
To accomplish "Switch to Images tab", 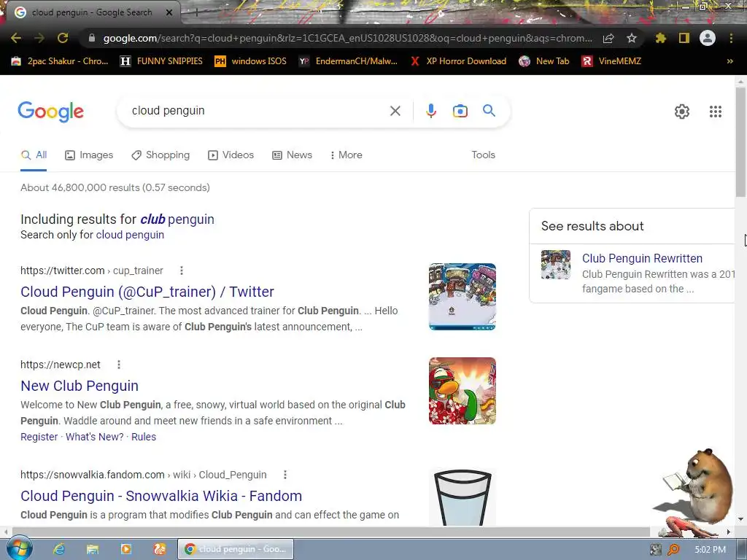I will click(89, 155).
